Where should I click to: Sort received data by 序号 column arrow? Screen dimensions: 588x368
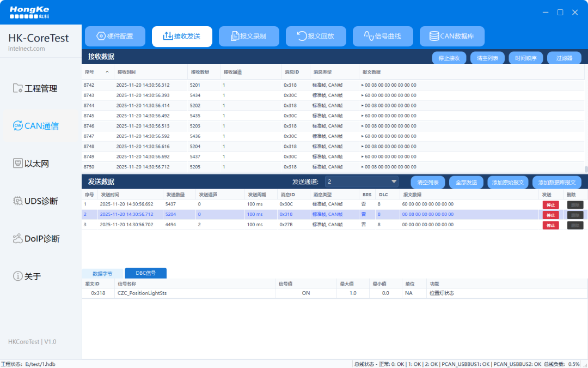point(107,72)
